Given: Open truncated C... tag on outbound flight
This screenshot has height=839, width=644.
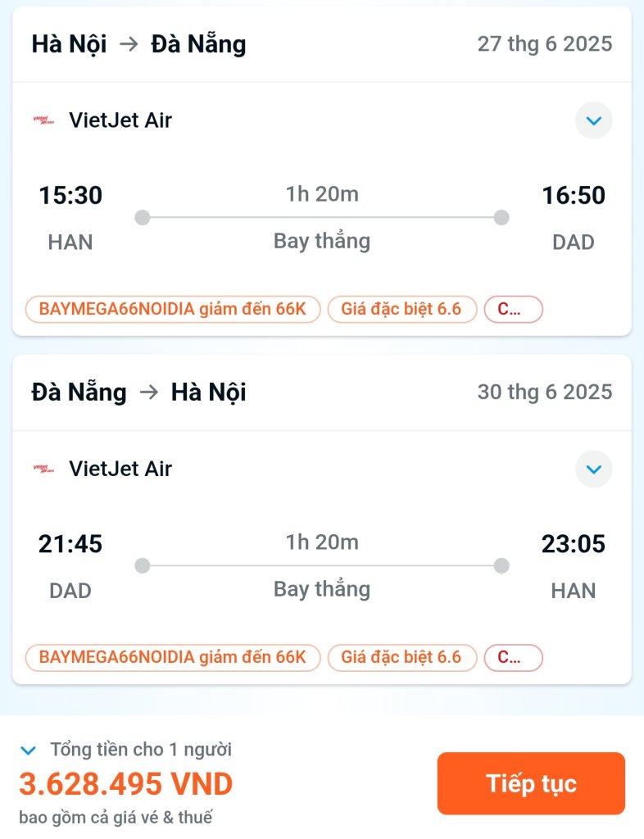Looking at the screenshot, I should coord(514,309).
